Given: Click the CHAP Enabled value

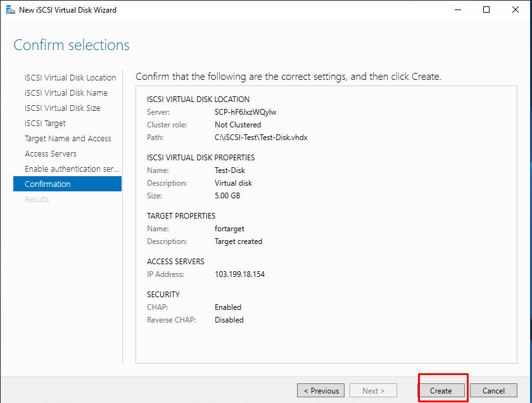Looking at the screenshot, I should coord(227,307).
